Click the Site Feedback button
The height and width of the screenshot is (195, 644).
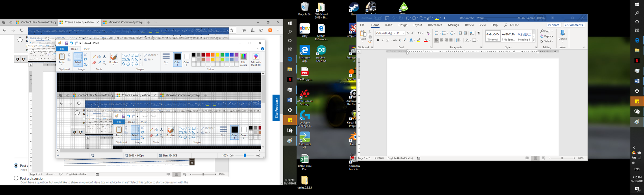click(x=276, y=108)
